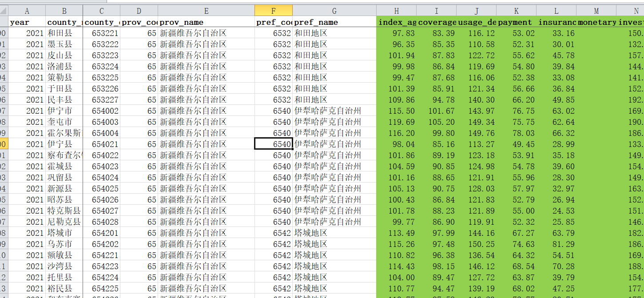Click county code cell 654028
Image resolution: width=644 pixels, height=298 pixels.
click(x=102, y=222)
